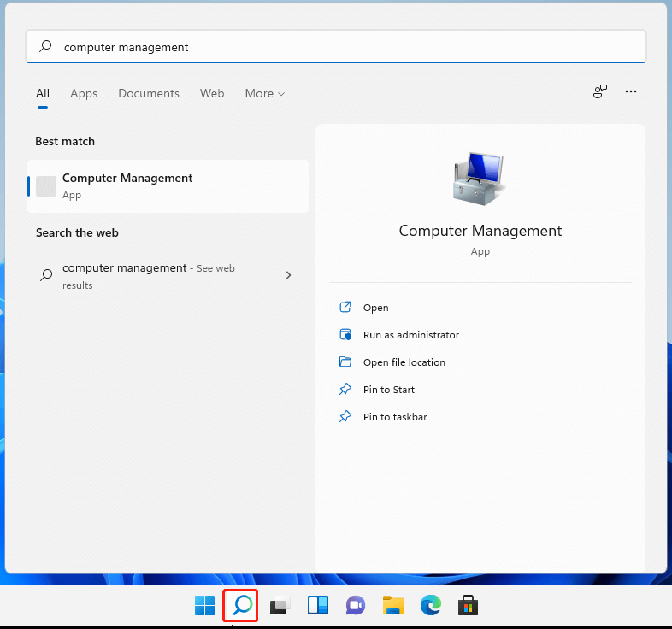Click the Run as administrator shield icon
672x629 pixels.
(345, 335)
